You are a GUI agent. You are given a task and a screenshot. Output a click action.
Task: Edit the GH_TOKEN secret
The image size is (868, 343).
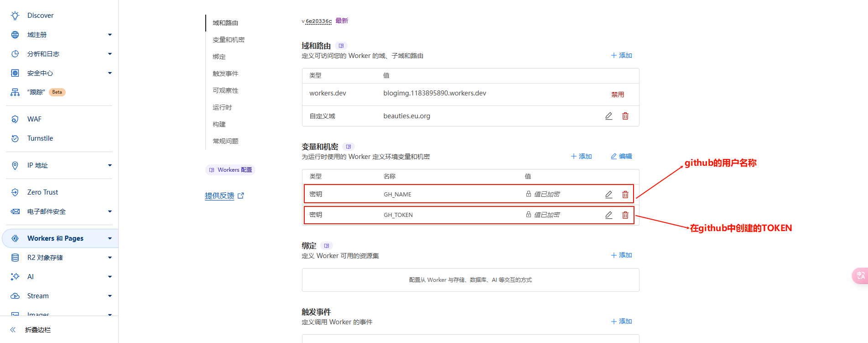608,215
